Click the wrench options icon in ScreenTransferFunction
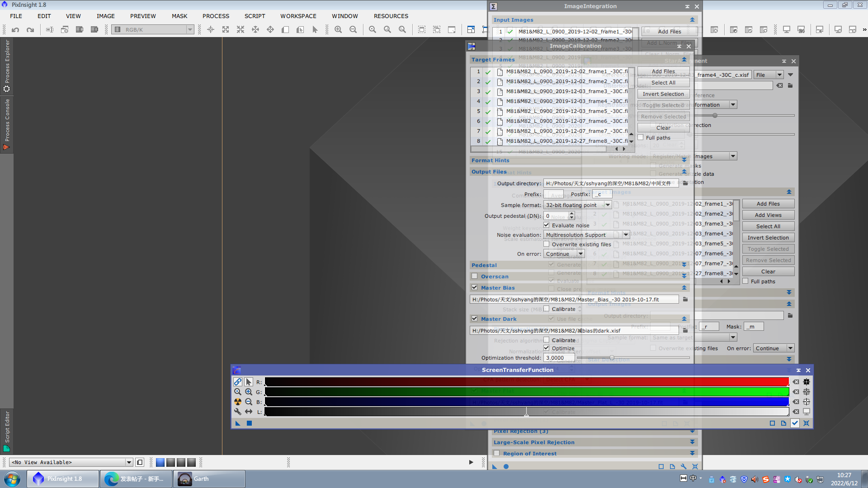868x488 pixels. coord(238,412)
